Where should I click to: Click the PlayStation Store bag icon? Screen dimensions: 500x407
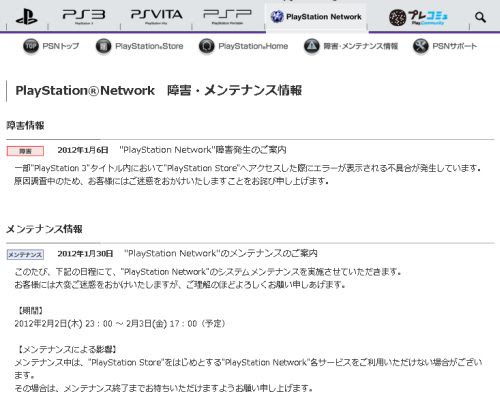coord(103,46)
